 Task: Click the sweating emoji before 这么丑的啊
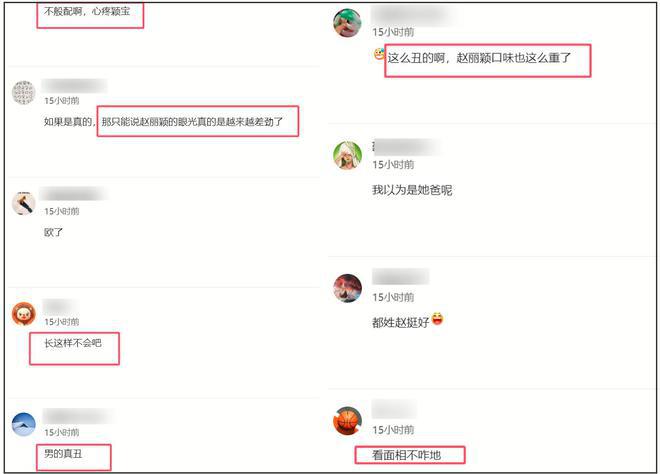coord(379,54)
